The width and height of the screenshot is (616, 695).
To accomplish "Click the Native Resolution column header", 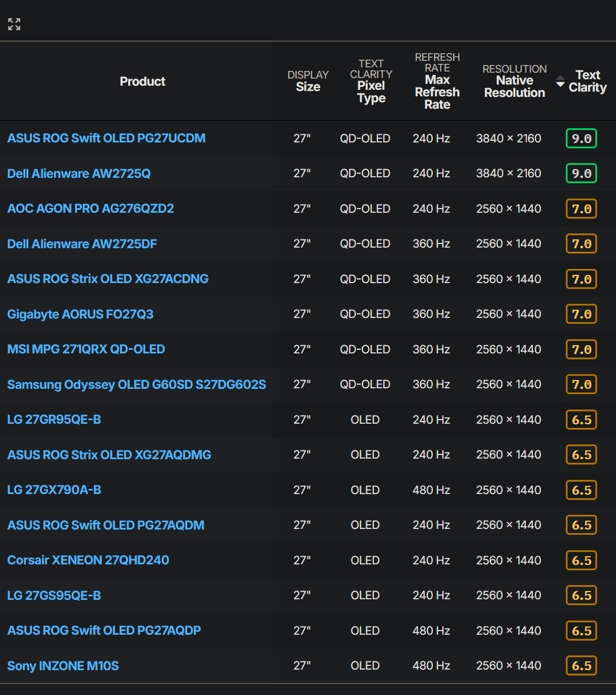I will (514, 81).
